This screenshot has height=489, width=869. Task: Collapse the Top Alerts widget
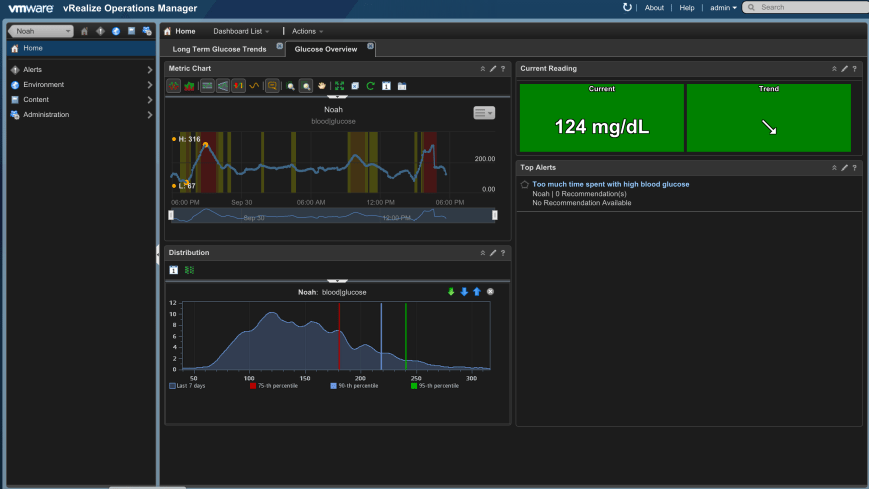click(x=834, y=167)
